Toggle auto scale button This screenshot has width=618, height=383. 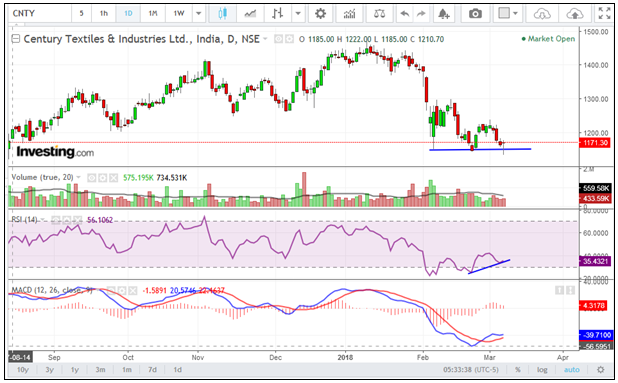571,370
